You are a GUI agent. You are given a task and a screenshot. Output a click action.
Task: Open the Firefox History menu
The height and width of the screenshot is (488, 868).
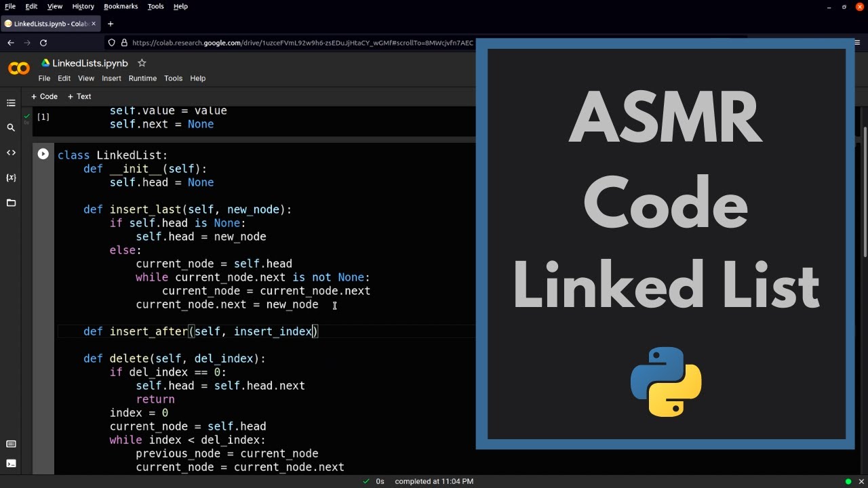pos(83,6)
